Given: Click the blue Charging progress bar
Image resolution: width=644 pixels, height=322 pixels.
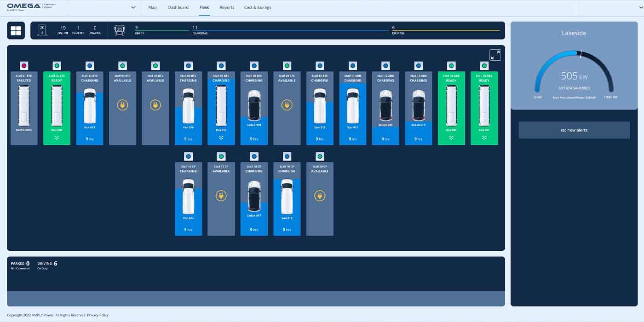Looking at the screenshot, I should 291,30.
